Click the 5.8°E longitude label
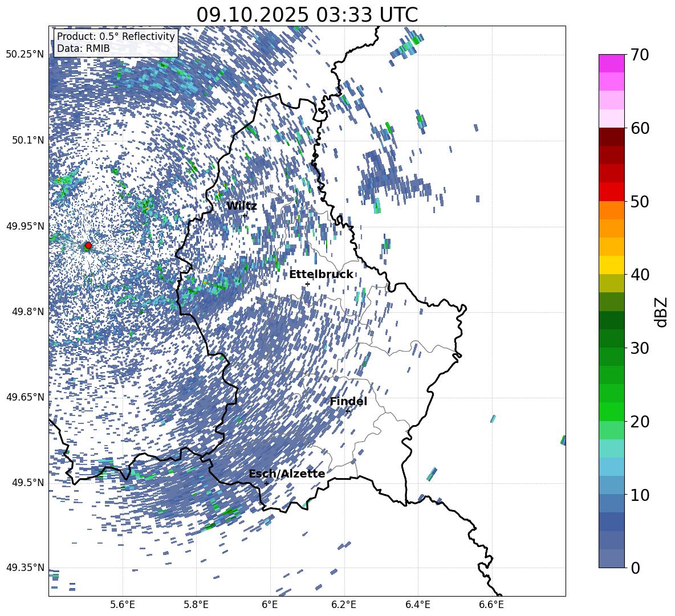 pos(196,605)
